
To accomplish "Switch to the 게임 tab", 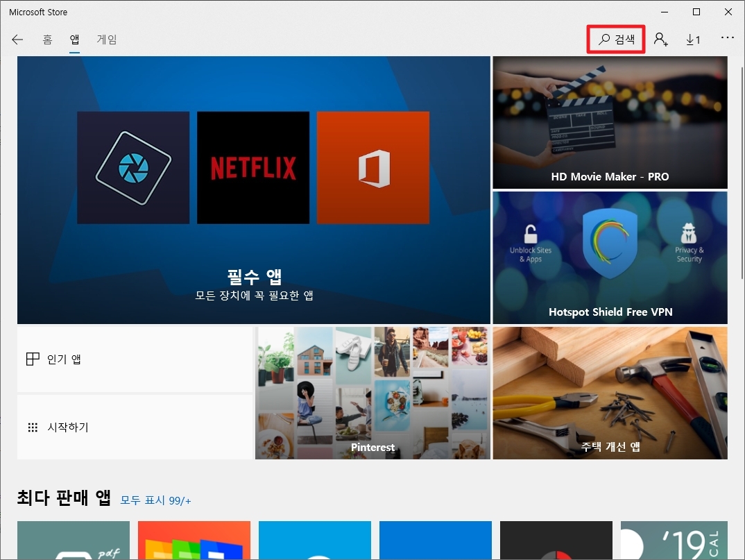I will pos(106,40).
